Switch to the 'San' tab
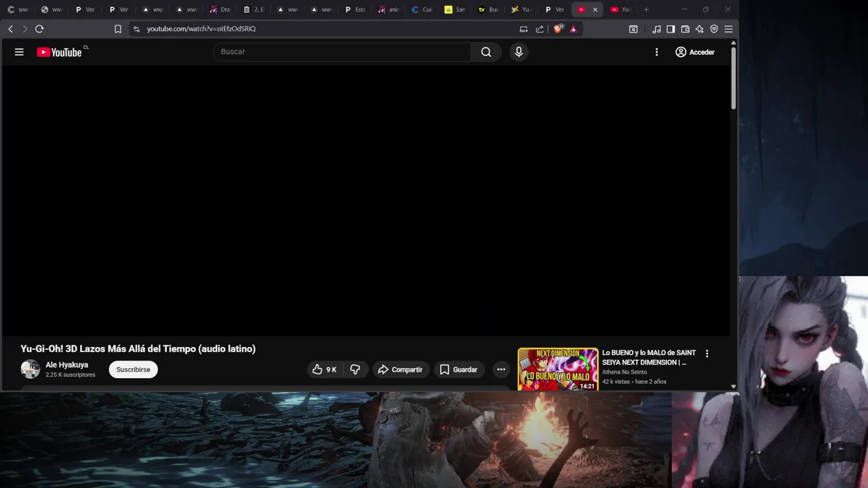 (x=455, y=9)
